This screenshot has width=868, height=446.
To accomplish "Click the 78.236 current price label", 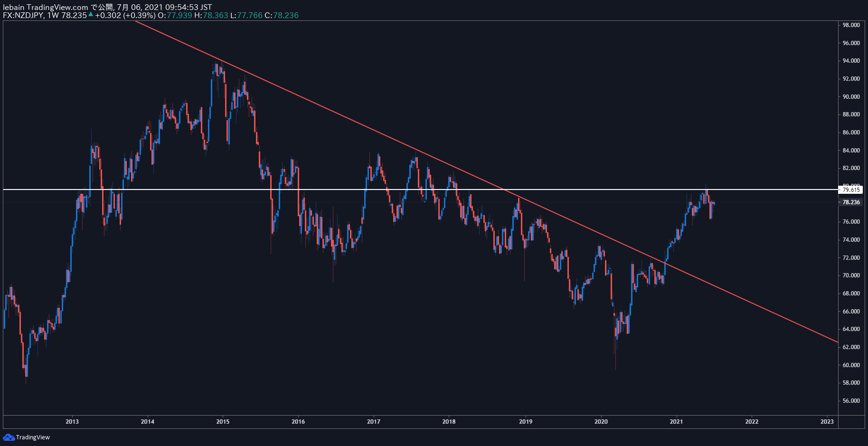I will click(851, 202).
